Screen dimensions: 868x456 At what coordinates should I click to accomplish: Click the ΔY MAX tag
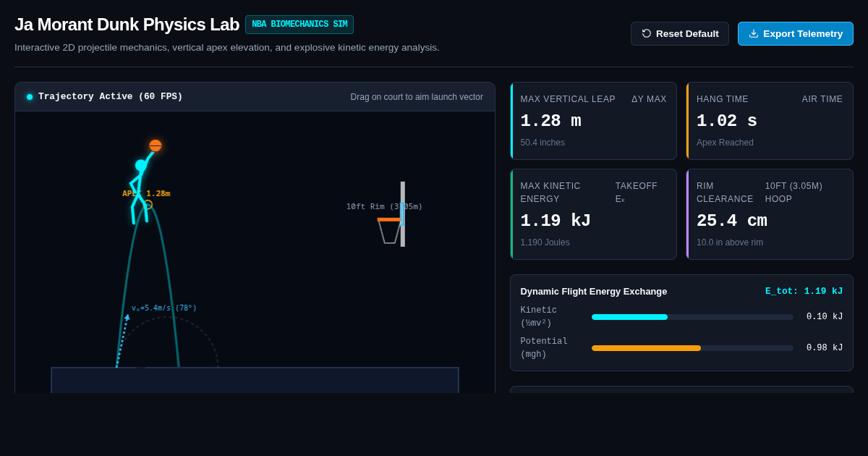tap(649, 99)
